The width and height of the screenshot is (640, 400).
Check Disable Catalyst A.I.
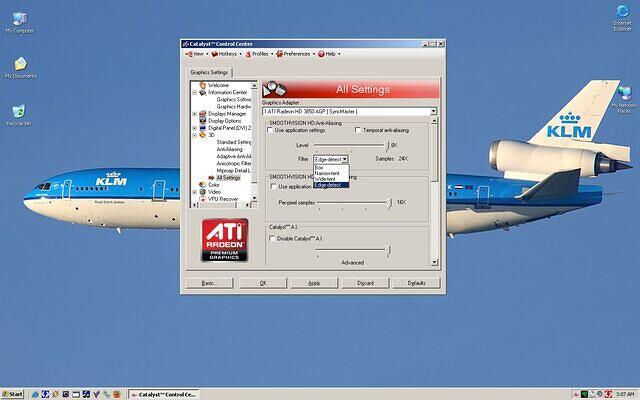(x=272, y=238)
